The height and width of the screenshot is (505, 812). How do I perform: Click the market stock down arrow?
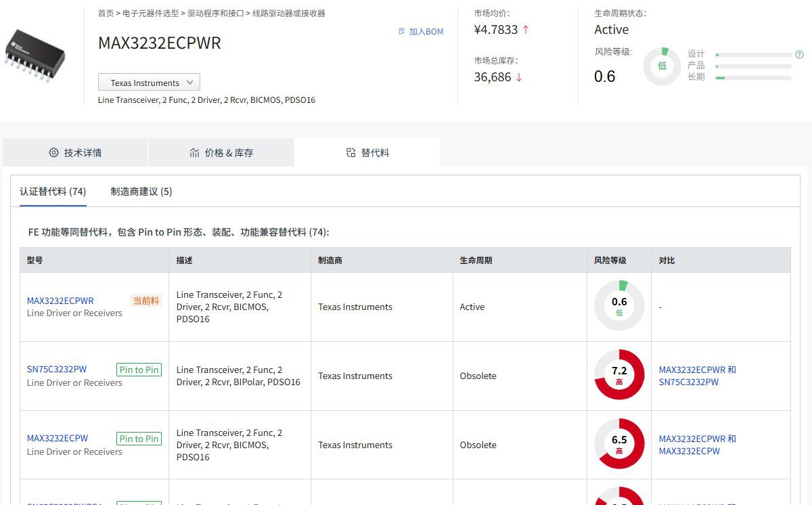tap(519, 77)
